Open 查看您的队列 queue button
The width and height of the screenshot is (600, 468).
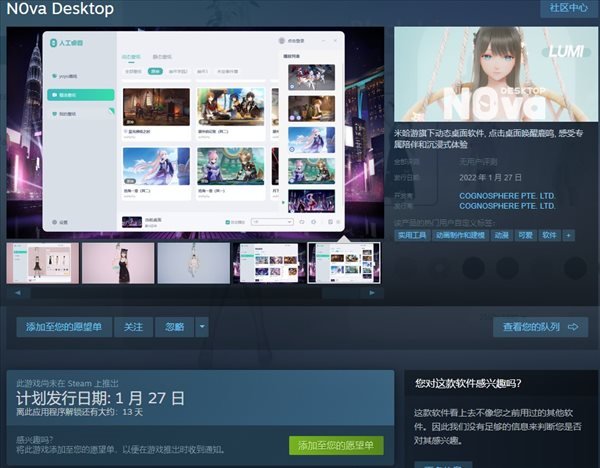click(540, 327)
